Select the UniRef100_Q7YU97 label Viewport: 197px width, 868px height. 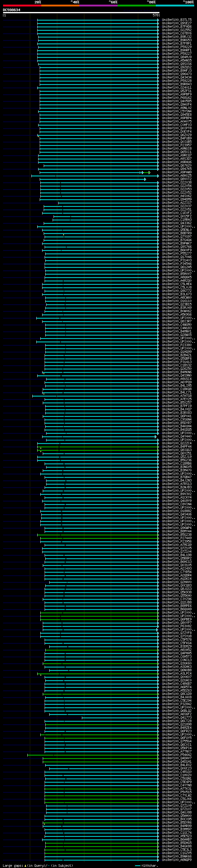[176, 236]
